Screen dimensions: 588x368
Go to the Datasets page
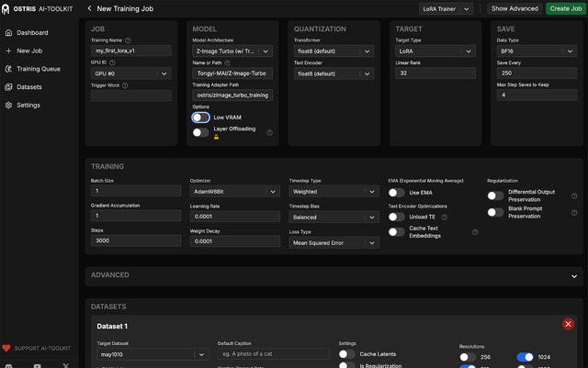[28, 87]
